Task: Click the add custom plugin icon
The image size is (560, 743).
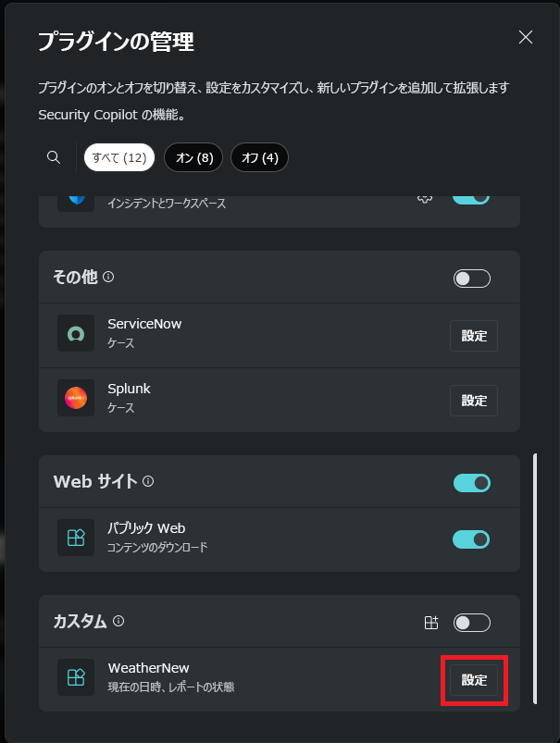Action: 430,623
